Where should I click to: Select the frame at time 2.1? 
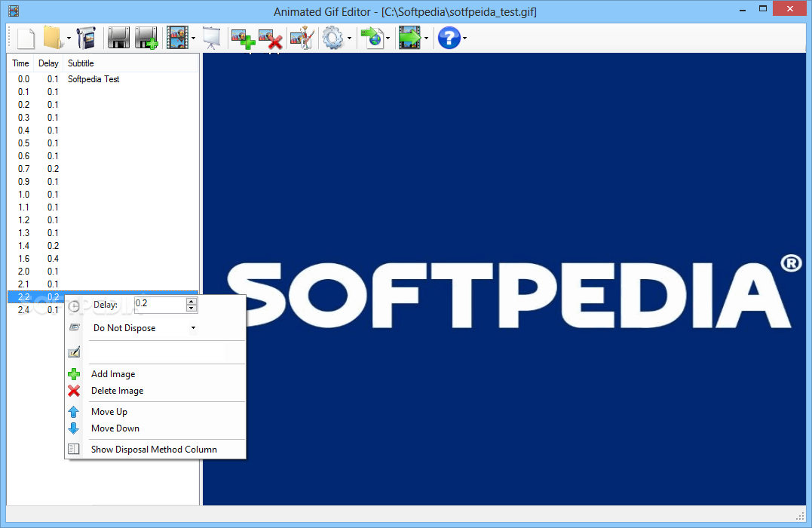click(x=103, y=284)
